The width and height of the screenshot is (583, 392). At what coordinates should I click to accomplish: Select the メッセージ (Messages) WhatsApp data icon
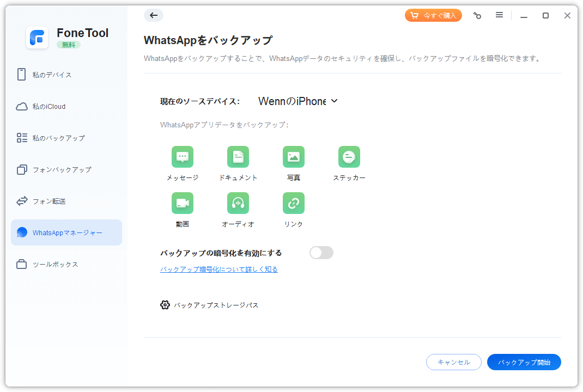click(183, 157)
